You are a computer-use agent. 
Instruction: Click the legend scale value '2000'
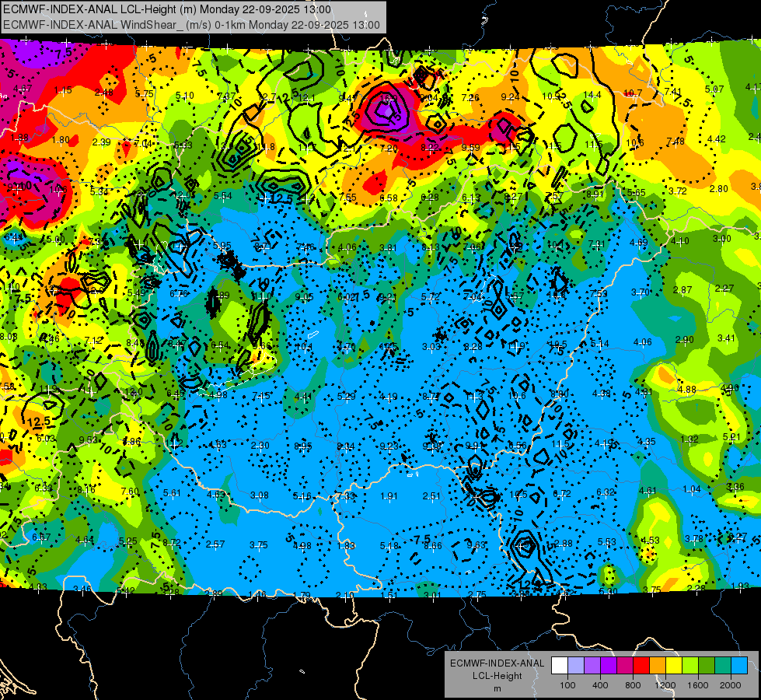(x=731, y=685)
